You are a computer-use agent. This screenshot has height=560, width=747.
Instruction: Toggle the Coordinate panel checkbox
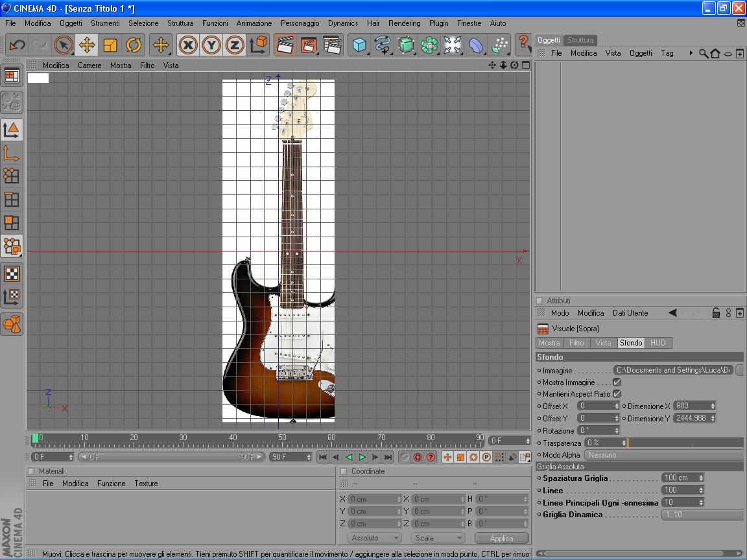tap(344, 471)
